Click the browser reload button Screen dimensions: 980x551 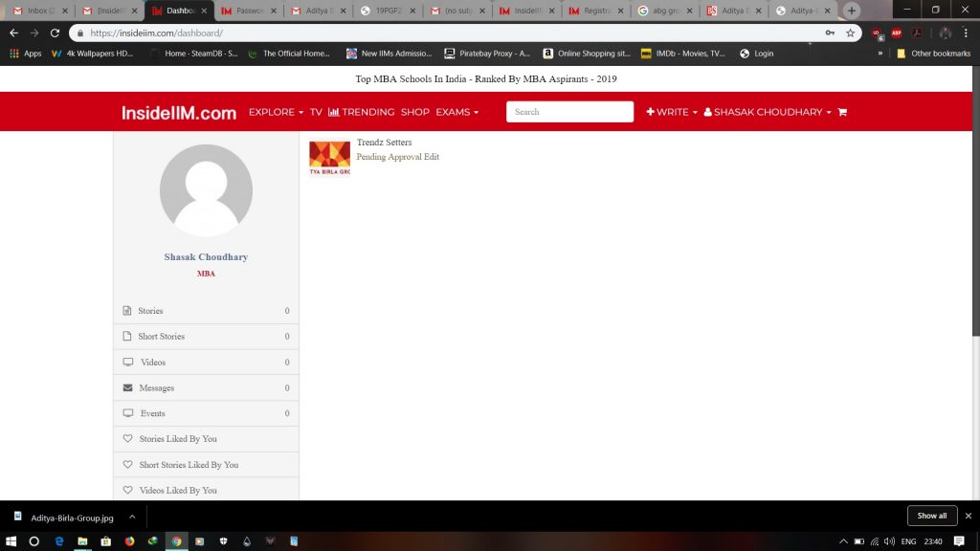click(x=55, y=33)
